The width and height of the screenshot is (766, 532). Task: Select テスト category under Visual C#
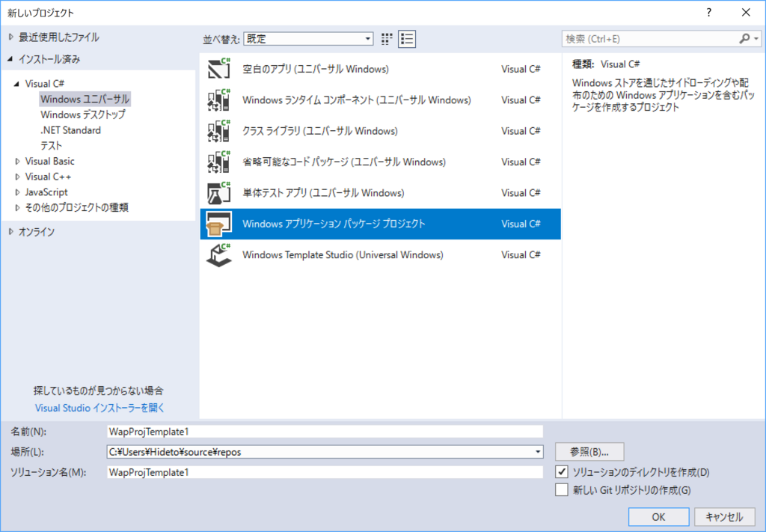pos(52,146)
